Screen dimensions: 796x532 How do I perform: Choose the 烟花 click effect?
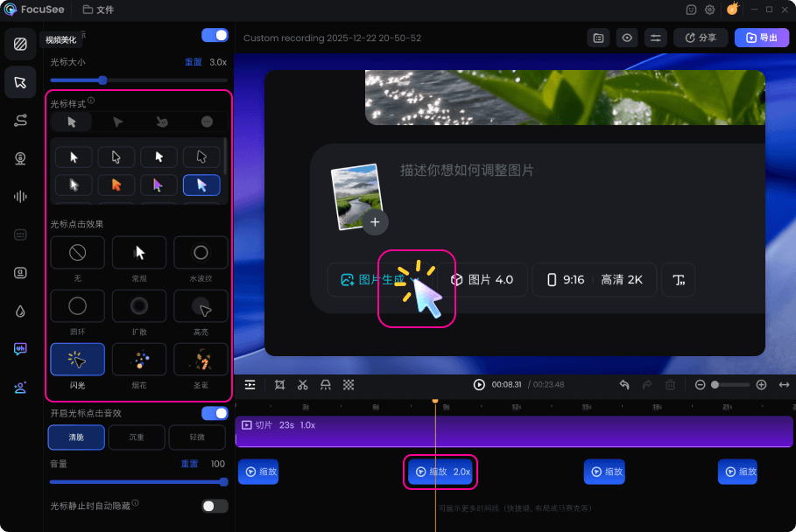pyautogui.click(x=139, y=360)
